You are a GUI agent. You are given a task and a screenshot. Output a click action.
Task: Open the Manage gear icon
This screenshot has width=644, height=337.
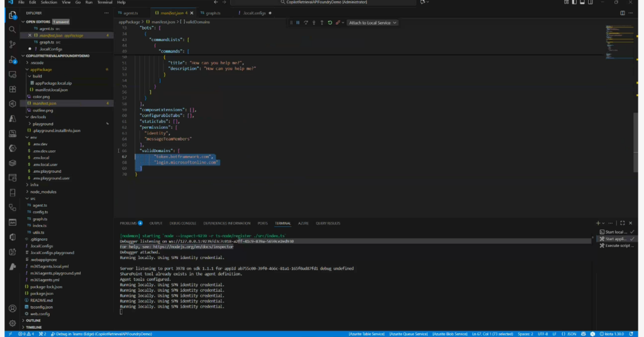[13, 322]
